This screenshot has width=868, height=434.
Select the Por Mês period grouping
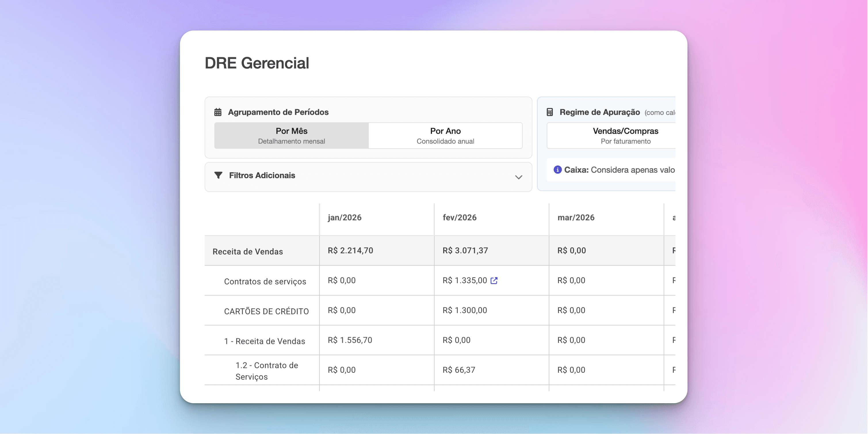click(x=291, y=136)
